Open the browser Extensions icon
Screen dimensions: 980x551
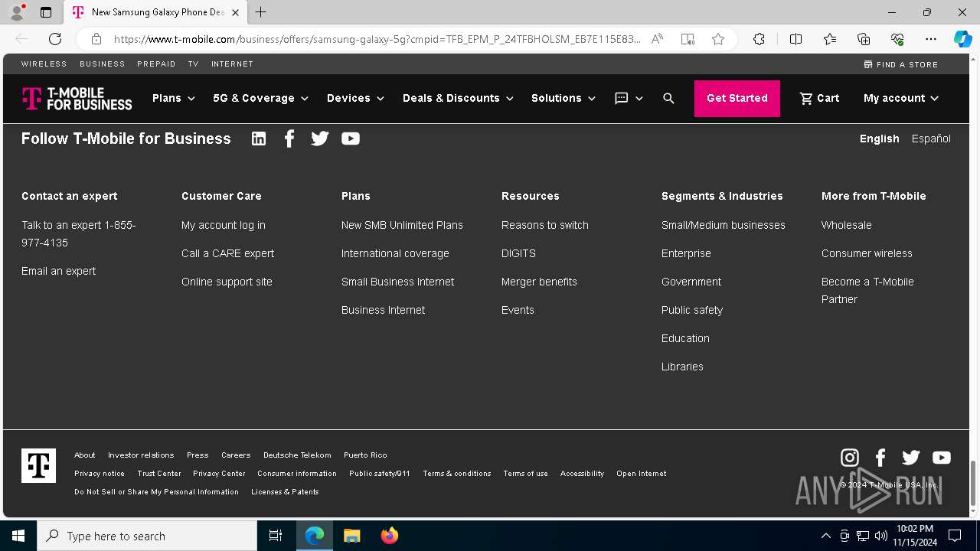pos(759,39)
